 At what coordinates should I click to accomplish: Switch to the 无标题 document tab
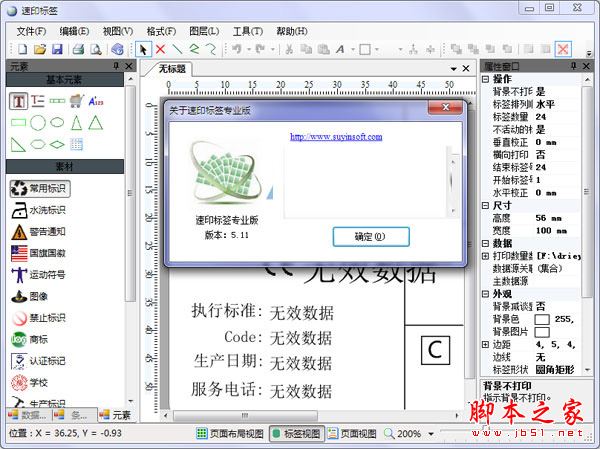(172, 69)
